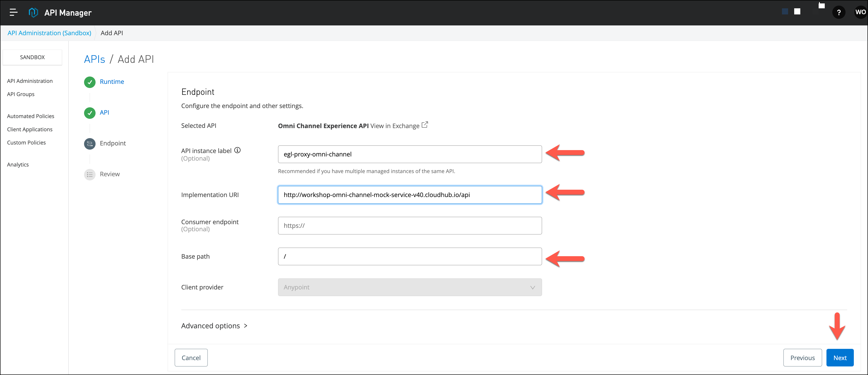Click the API Manager logo icon
The image size is (868, 375).
click(x=33, y=12)
